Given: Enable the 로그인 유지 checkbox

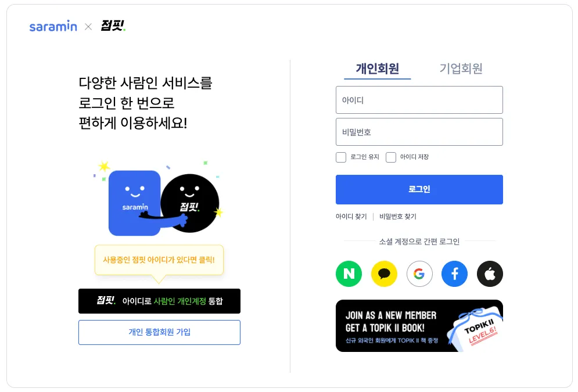Looking at the screenshot, I should tap(341, 157).
